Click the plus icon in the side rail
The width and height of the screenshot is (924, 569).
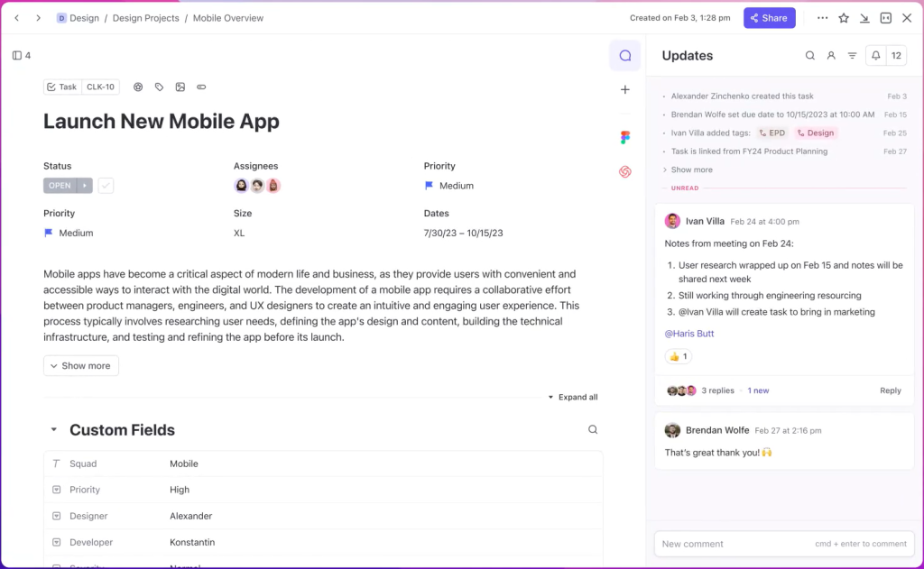coord(625,89)
